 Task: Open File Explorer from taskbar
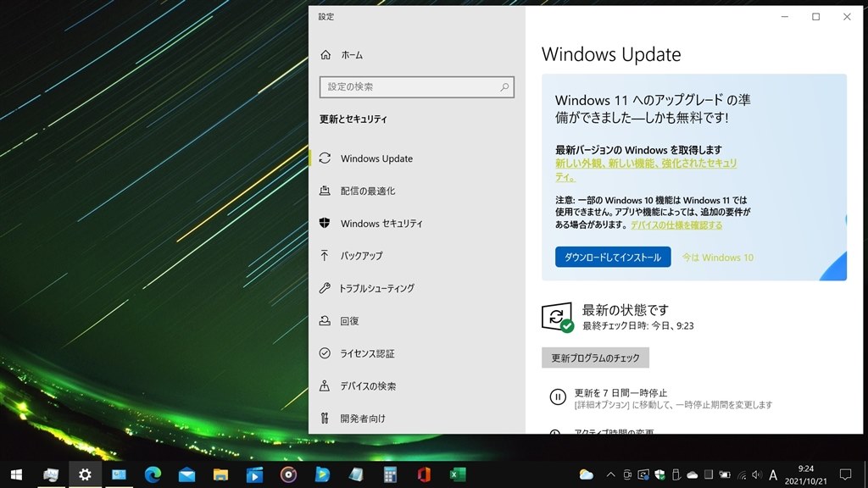point(220,474)
